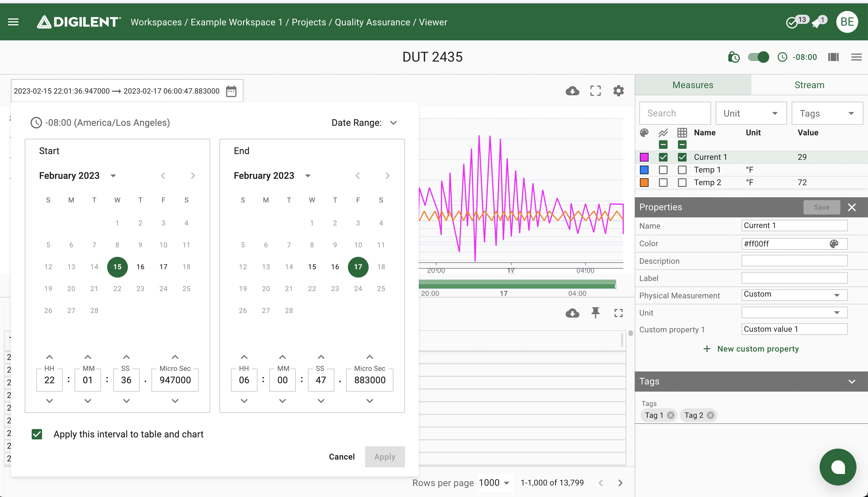
Task: Click the color palette column icon
Action: [644, 133]
